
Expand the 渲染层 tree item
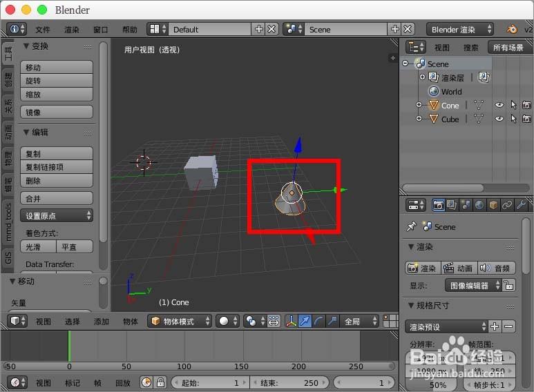[422, 77]
